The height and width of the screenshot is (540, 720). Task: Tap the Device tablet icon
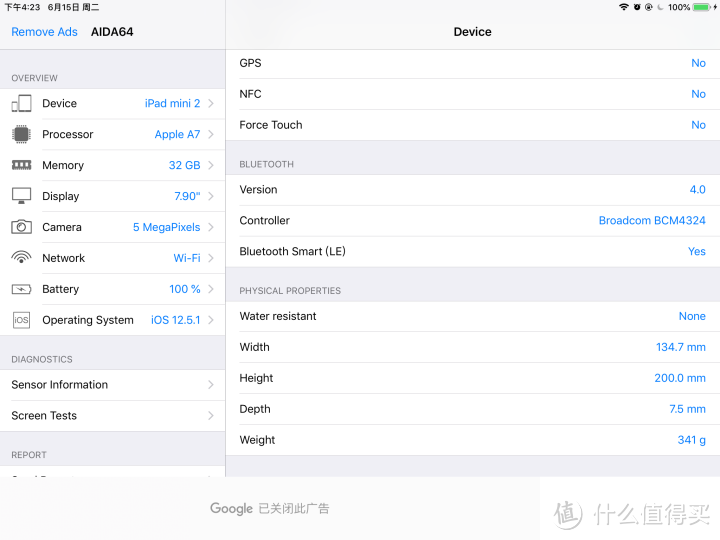point(21,103)
